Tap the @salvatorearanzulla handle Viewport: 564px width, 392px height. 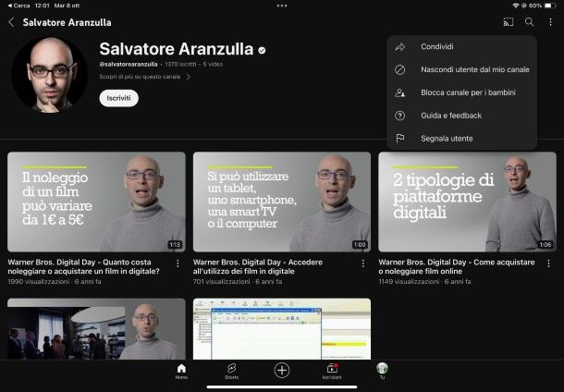[x=129, y=65]
